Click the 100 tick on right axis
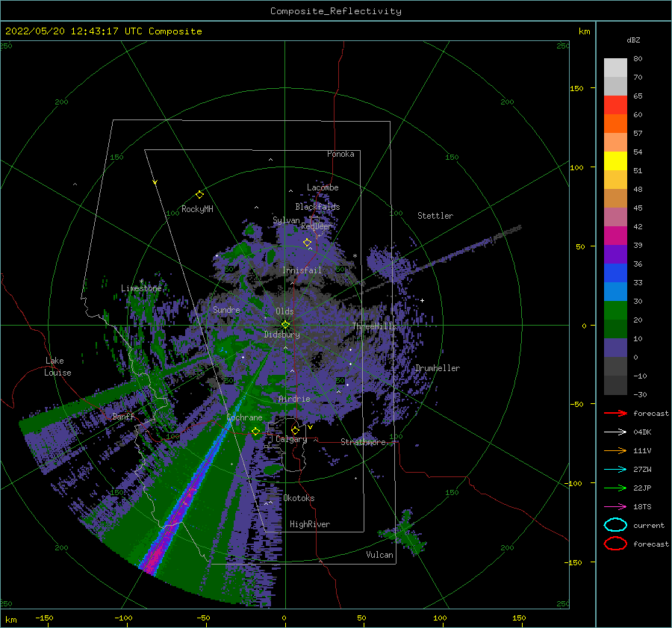This screenshot has width=672, height=628. pyautogui.click(x=576, y=167)
